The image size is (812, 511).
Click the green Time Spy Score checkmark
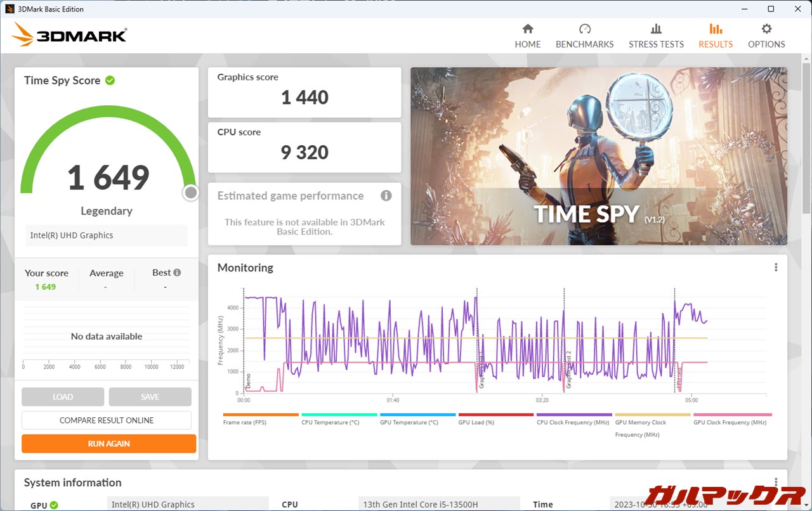click(110, 81)
